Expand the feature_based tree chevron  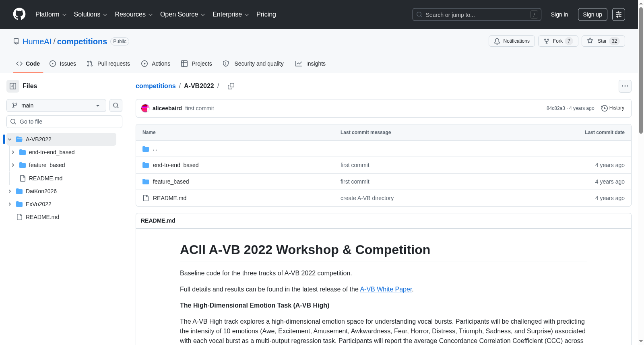click(x=13, y=165)
